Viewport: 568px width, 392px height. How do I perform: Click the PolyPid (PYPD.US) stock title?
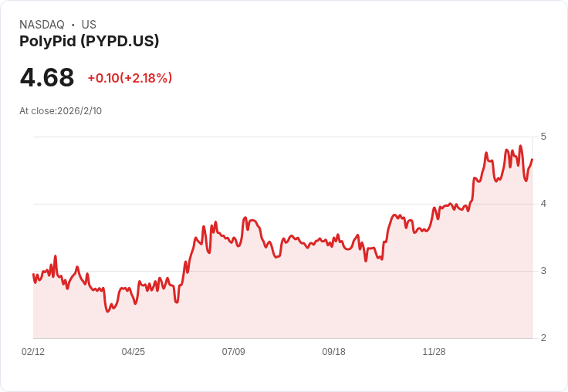(x=90, y=41)
